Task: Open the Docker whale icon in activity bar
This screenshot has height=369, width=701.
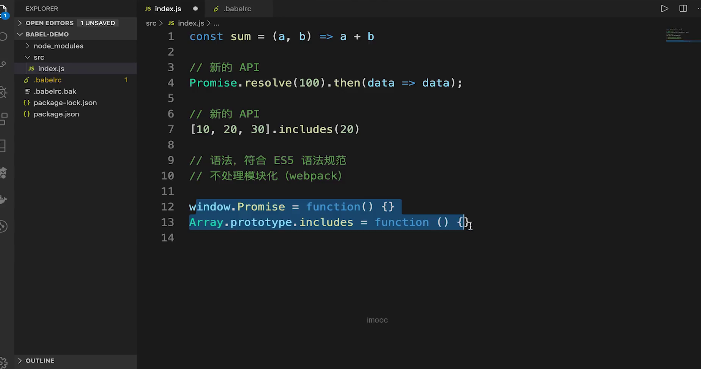Action: point(4,199)
